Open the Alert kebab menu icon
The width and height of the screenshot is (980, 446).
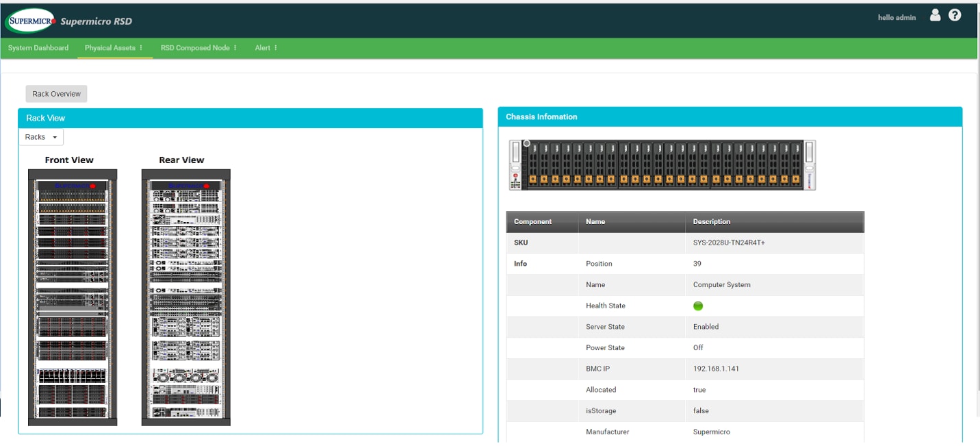(276, 48)
